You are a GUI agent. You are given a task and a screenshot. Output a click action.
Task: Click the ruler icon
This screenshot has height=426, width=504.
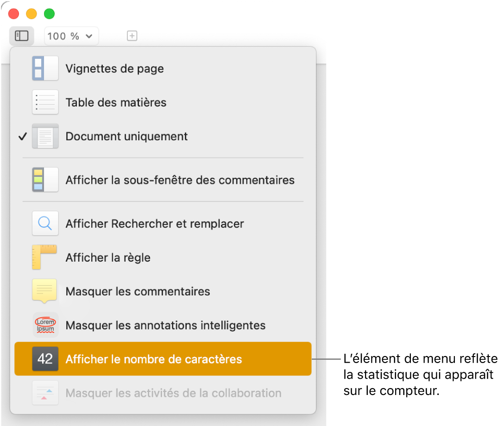(45, 257)
